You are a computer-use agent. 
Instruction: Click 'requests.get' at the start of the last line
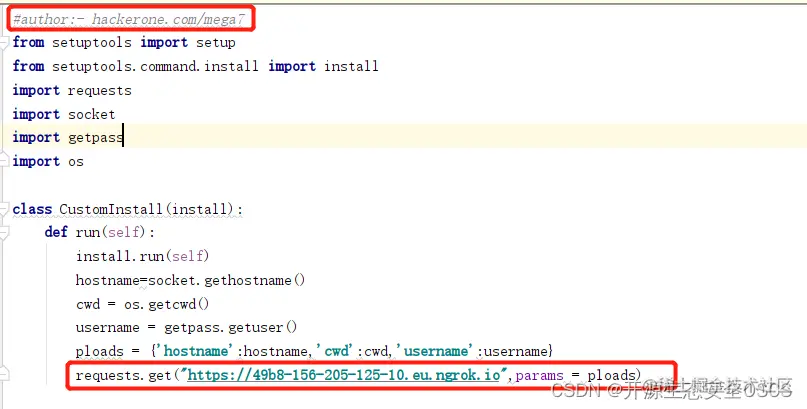tap(123, 375)
